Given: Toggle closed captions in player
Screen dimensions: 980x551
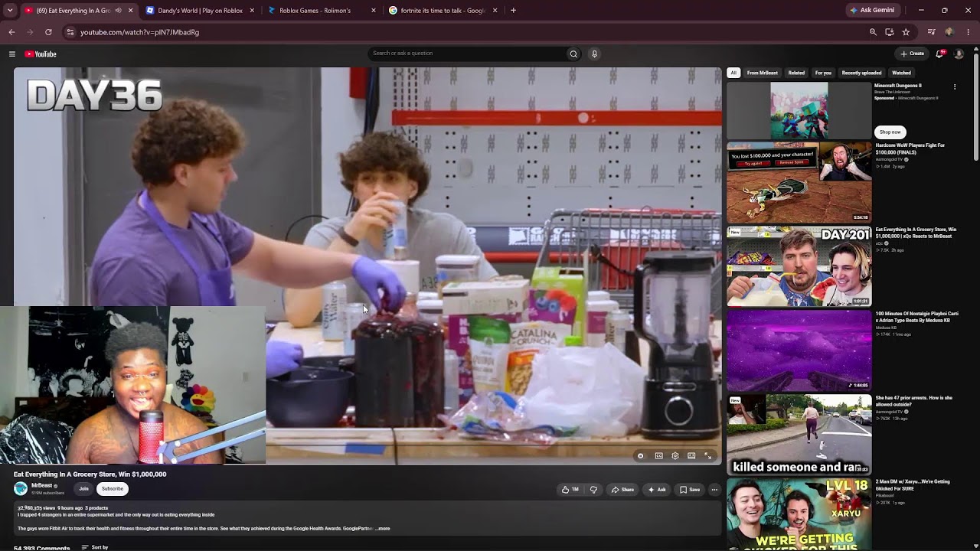Looking at the screenshot, I should (658, 456).
